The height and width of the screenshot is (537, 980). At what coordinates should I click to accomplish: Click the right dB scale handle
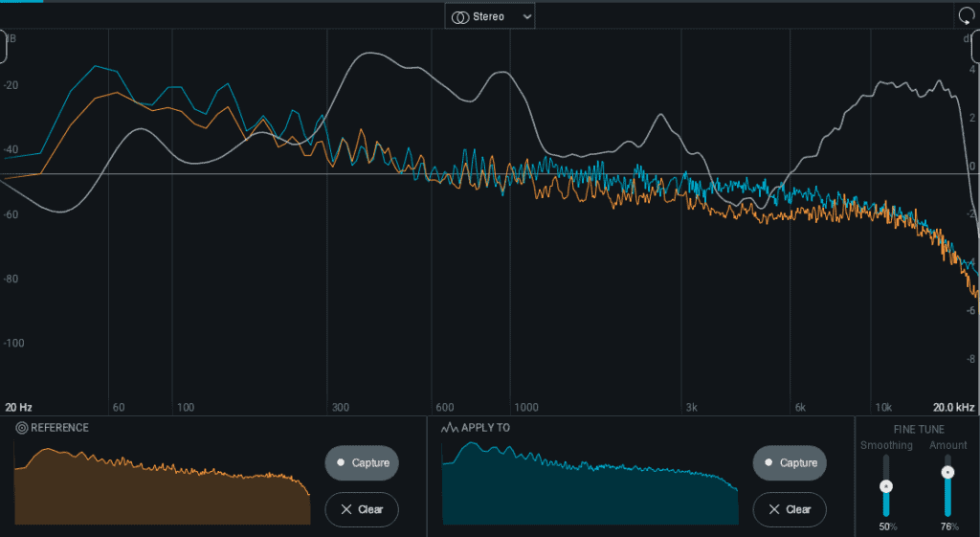pos(975,46)
